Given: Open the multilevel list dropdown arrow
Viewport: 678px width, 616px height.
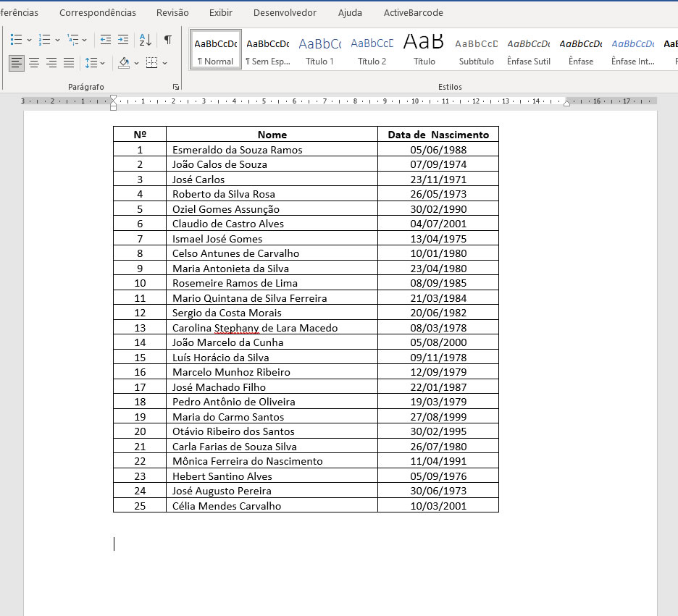Looking at the screenshot, I should click(85, 40).
